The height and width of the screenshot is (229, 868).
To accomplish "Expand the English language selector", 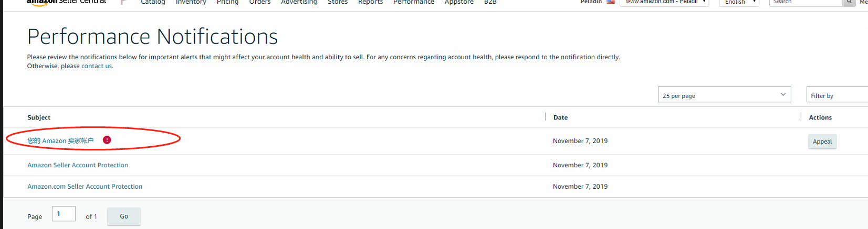I will pyautogui.click(x=739, y=2).
